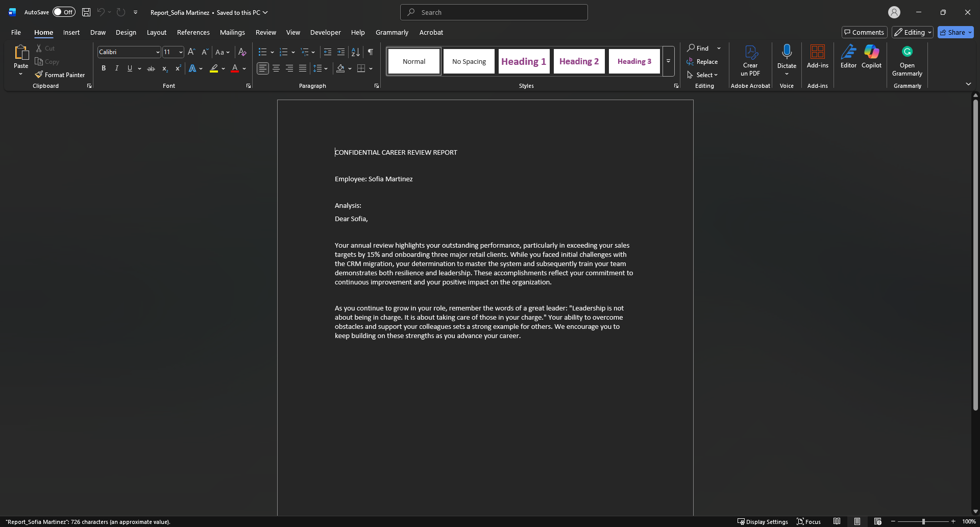Click the Format Painter brush icon
The width and height of the screenshot is (980, 527).
[39, 75]
